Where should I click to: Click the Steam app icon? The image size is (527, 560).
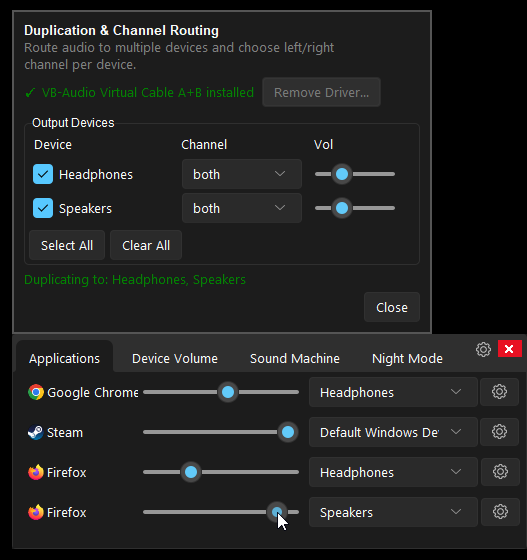coord(36,432)
